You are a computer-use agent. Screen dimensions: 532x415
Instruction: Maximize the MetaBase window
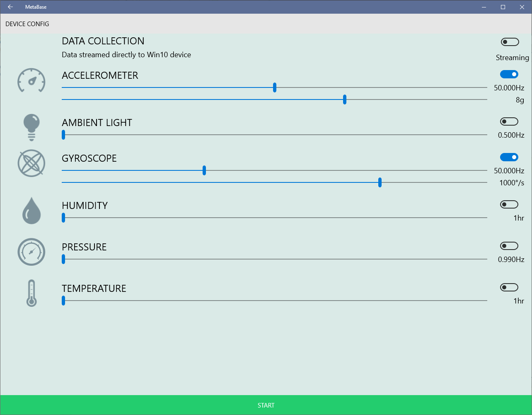click(503, 7)
